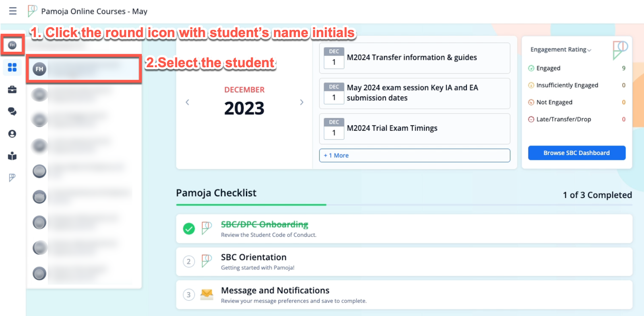Click the Pamoja Checklist progress bar
Screen dimensions: 644x316
tap(404, 205)
